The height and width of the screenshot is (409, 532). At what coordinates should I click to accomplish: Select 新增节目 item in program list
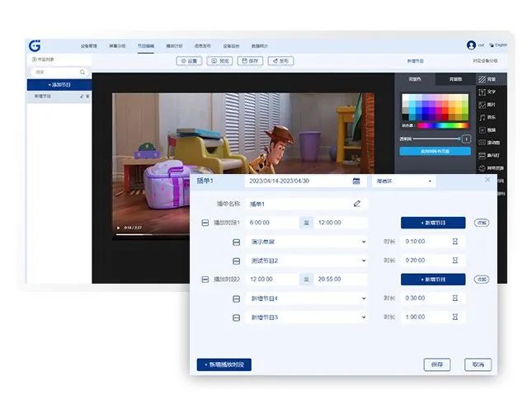59,96
